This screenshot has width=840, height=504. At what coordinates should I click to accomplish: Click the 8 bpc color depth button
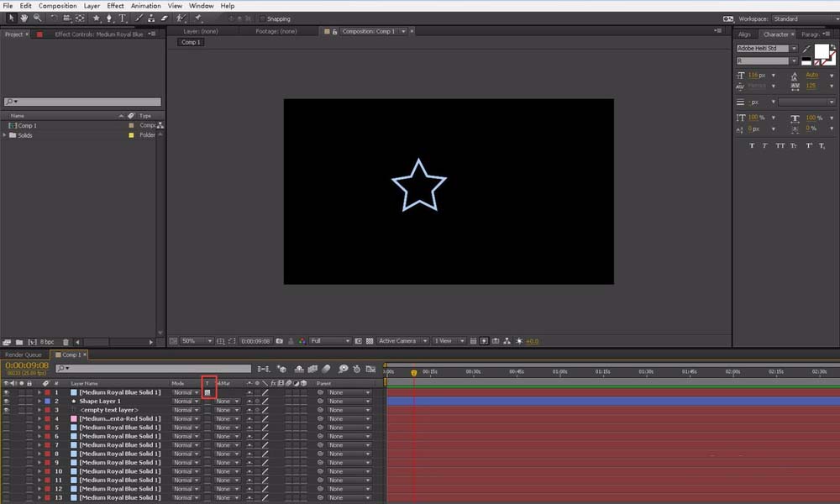(47, 342)
